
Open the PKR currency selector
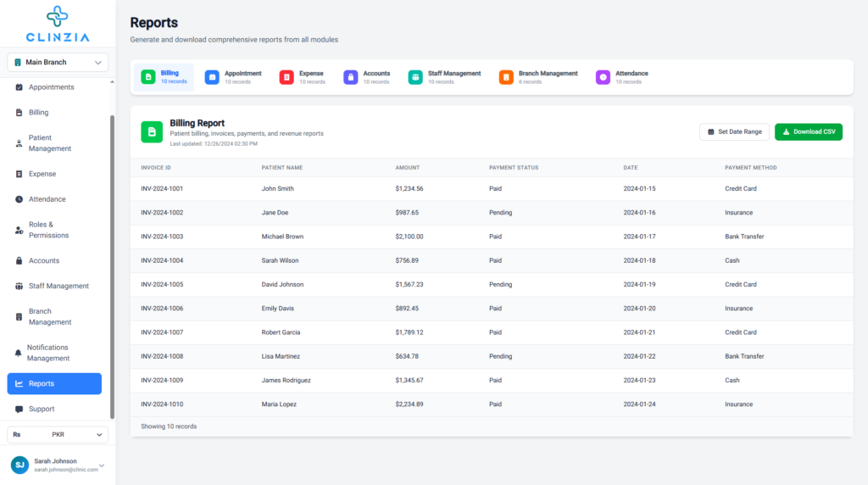(x=58, y=434)
